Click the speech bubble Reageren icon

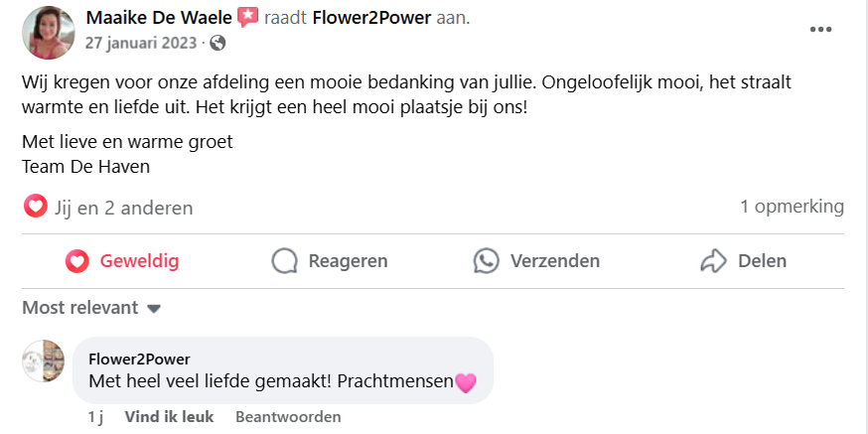[285, 261]
